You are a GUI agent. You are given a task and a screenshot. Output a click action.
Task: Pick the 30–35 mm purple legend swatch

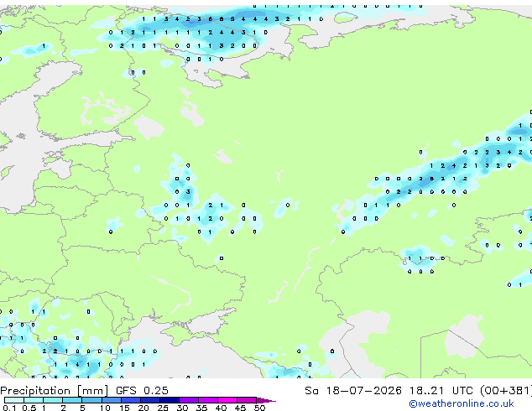coord(189,400)
